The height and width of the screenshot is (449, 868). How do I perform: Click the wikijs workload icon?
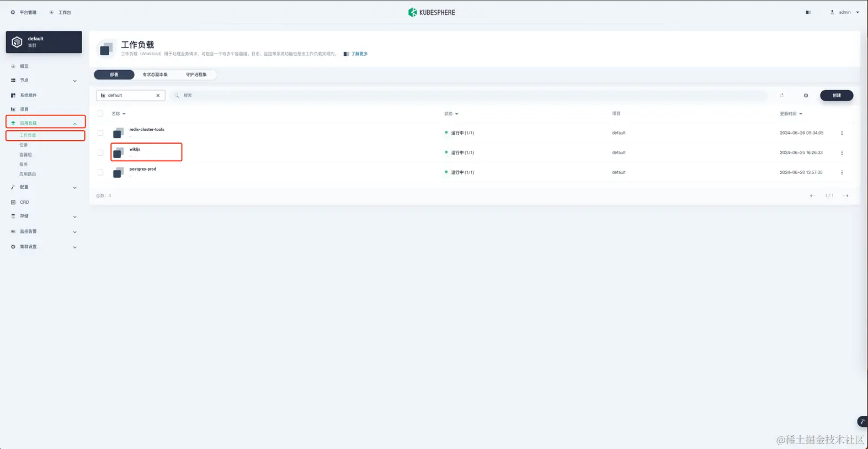click(x=118, y=153)
